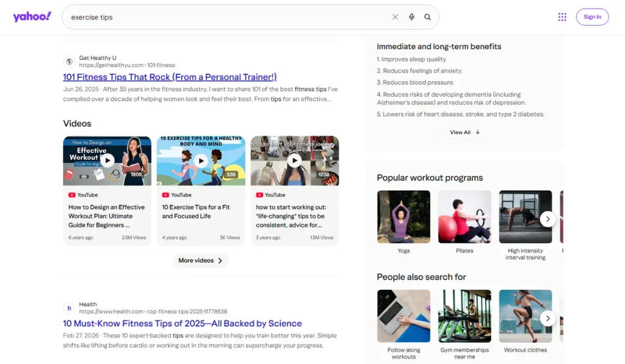Advance People also search for carousel arrow
This screenshot has width=625, height=364.
coord(547,318)
